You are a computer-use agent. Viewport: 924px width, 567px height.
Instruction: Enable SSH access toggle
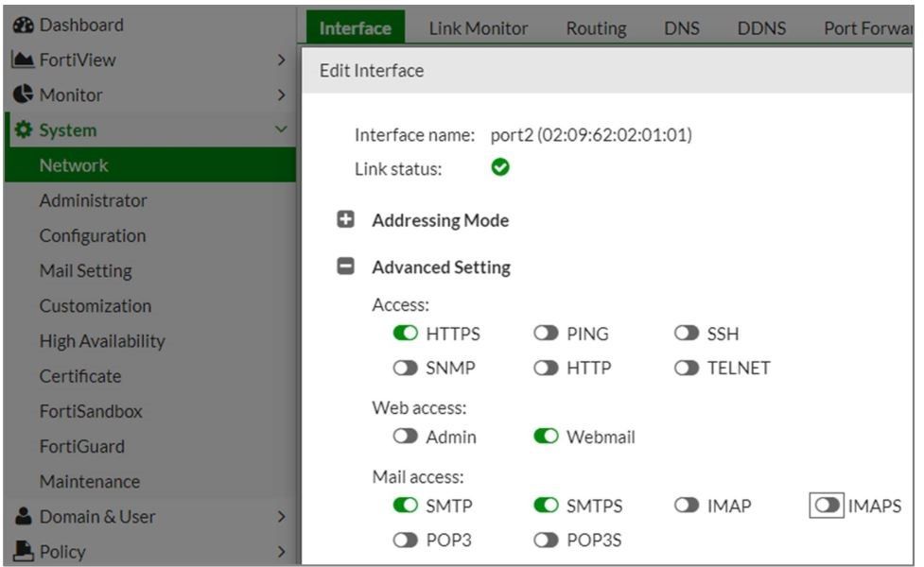tap(687, 334)
